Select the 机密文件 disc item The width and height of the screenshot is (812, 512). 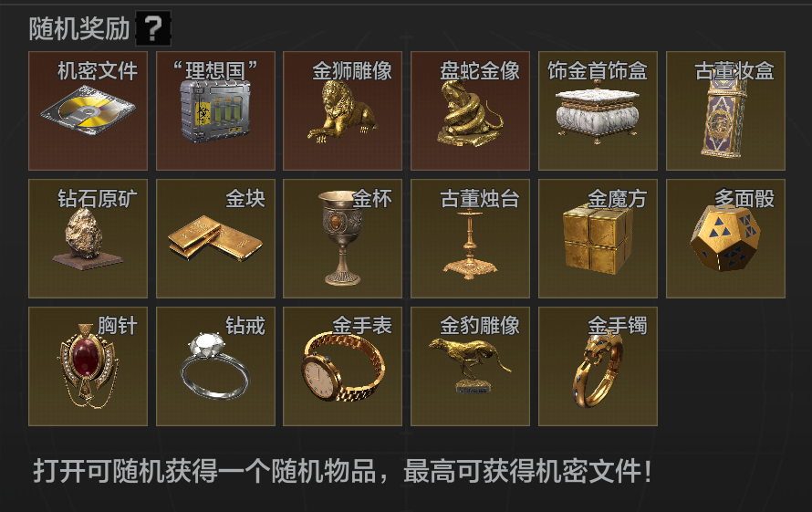pyautogui.click(x=88, y=111)
